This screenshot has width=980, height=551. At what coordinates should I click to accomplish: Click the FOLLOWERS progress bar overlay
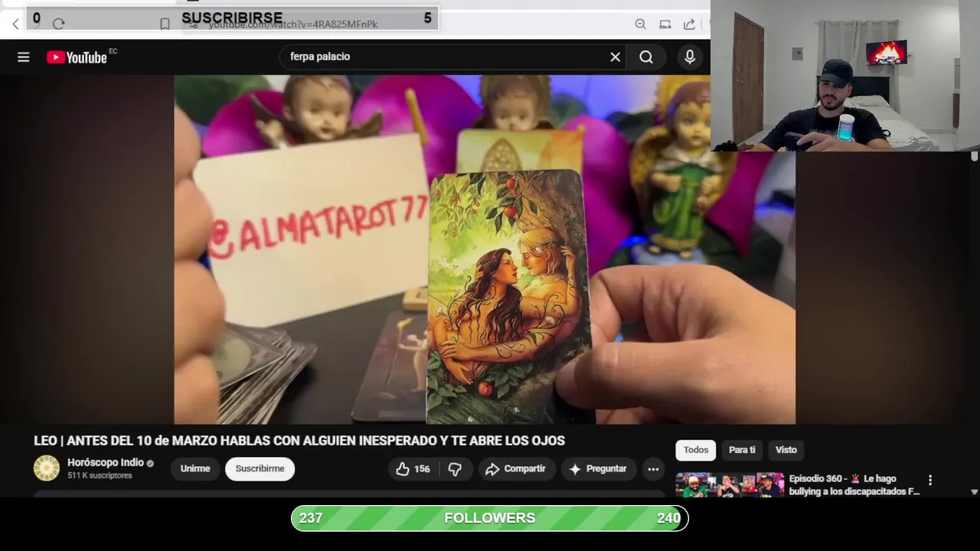pos(490,519)
